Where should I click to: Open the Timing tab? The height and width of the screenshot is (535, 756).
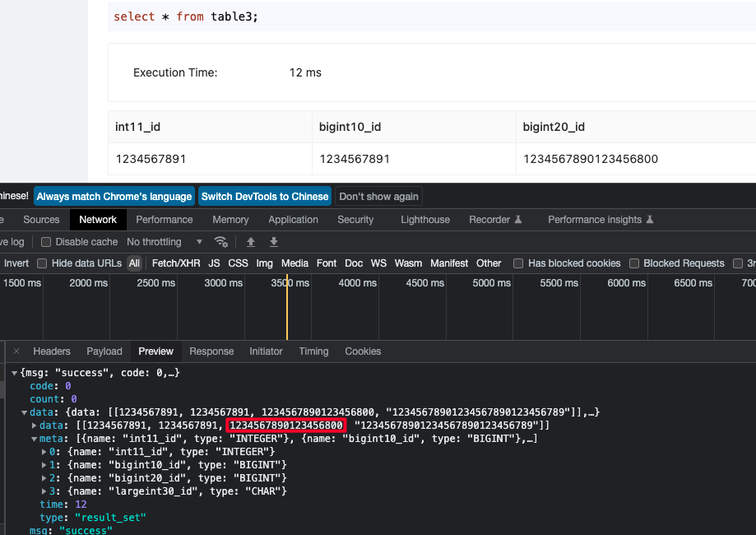(x=313, y=351)
